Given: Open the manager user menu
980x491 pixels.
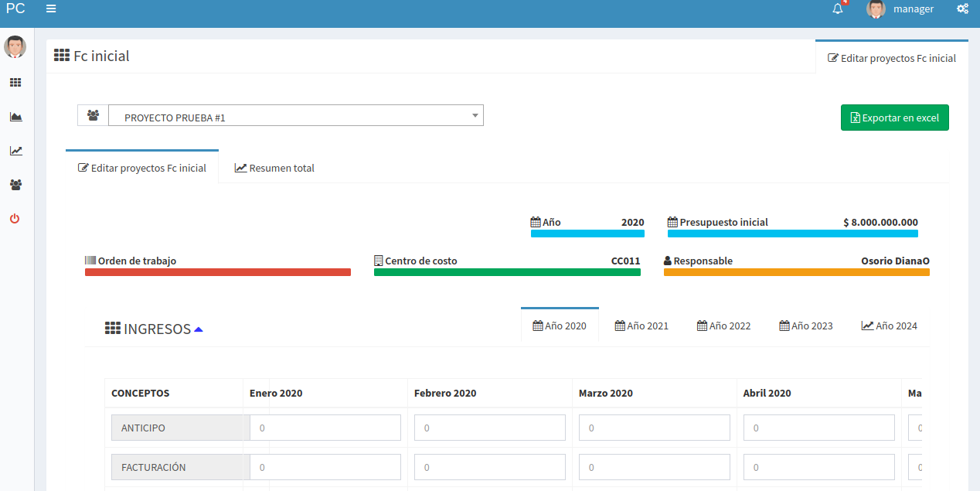Looking at the screenshot, I should coord(900,9).
